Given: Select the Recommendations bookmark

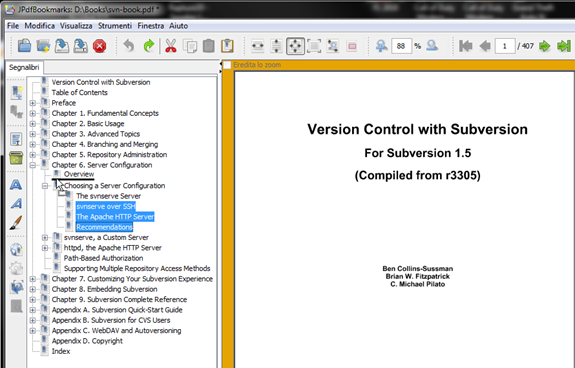Looking at the screenshot, I should 104,227.
